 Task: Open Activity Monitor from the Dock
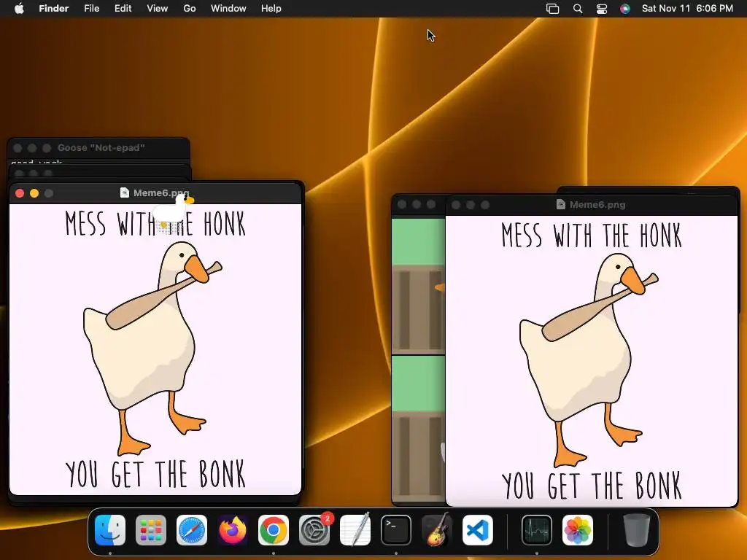pyautogui.click(x=537, y=530)
